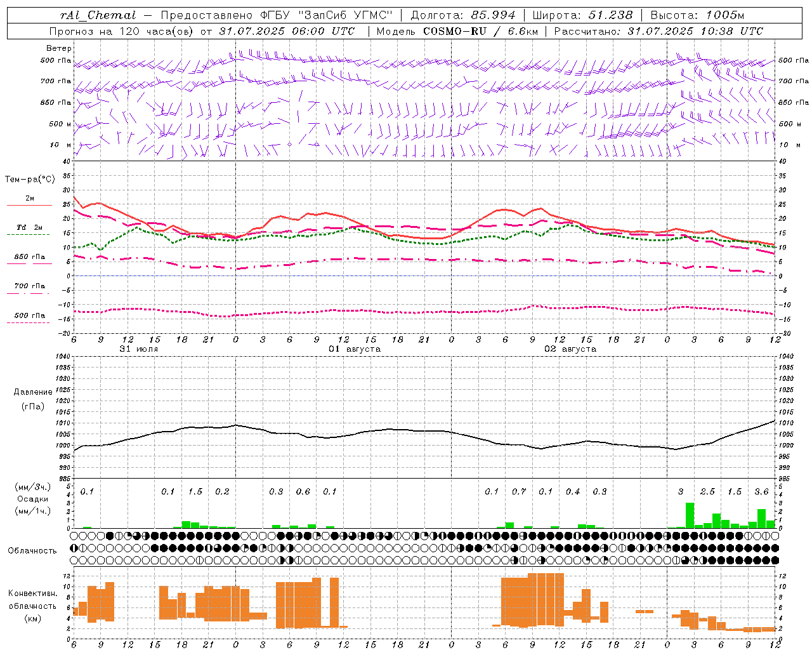The height and width of the screenshot is (650, 812).
Task: Select the Прогноз на 120 часа(ов) header text
Action: [x=122, y=31]
